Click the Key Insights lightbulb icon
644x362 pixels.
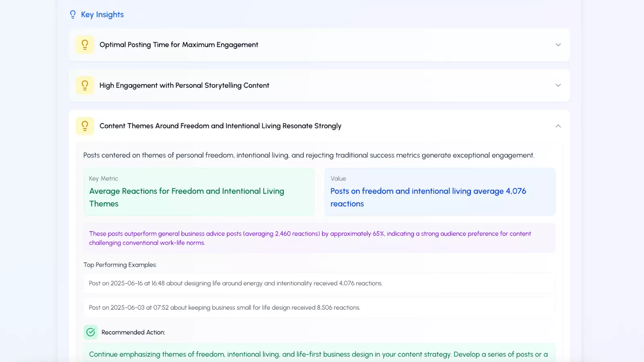click(73, 14)
